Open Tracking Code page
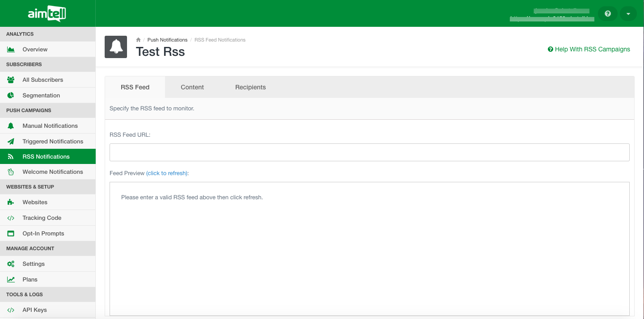This screenshot has height=319, width=644. point(42,218)
